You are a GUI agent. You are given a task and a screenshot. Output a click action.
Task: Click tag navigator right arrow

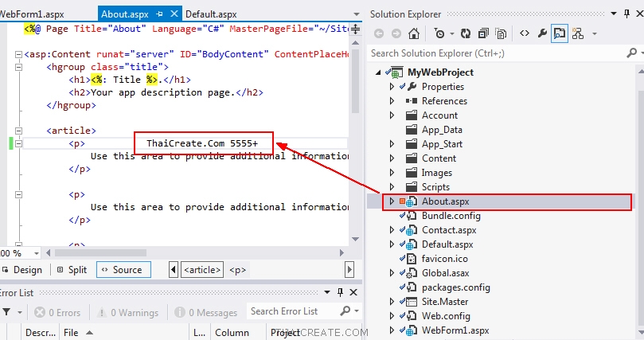tap(349, 270)
